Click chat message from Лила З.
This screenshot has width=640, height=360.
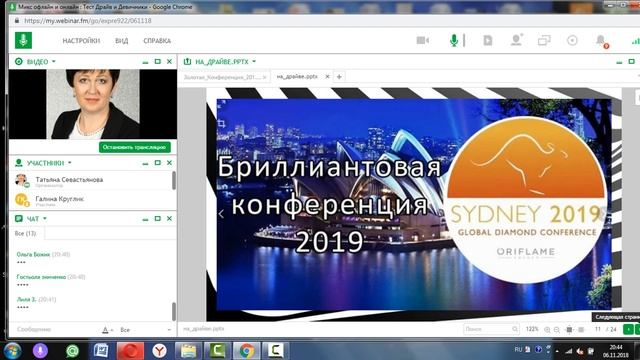(36, 303)
